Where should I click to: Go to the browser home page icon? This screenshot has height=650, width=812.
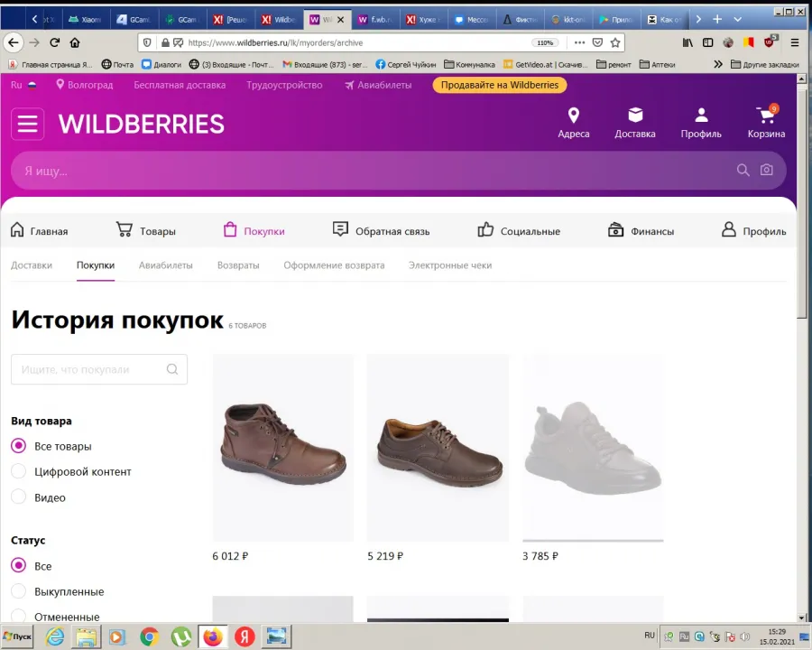click(75, 42)
